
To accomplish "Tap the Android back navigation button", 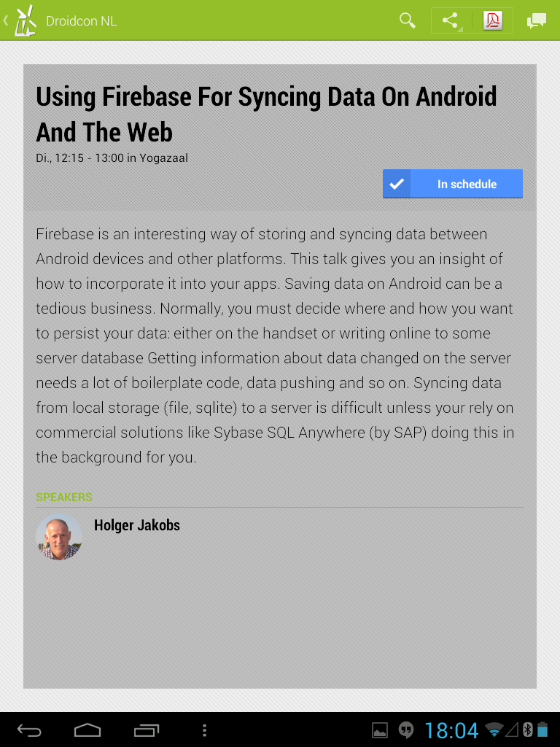I will click(29, 729).
